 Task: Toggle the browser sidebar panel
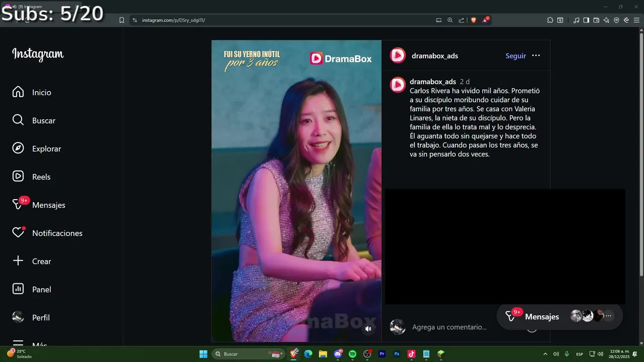[586, 20]
